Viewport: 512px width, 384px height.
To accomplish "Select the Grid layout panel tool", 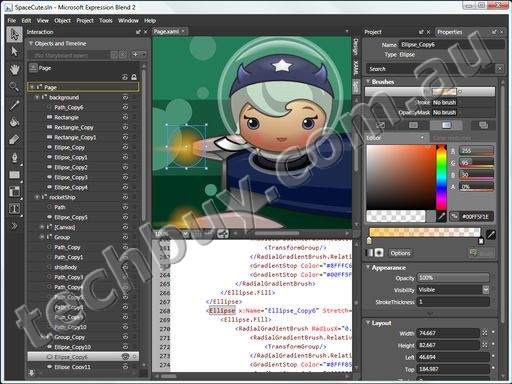I will point(14,192).
